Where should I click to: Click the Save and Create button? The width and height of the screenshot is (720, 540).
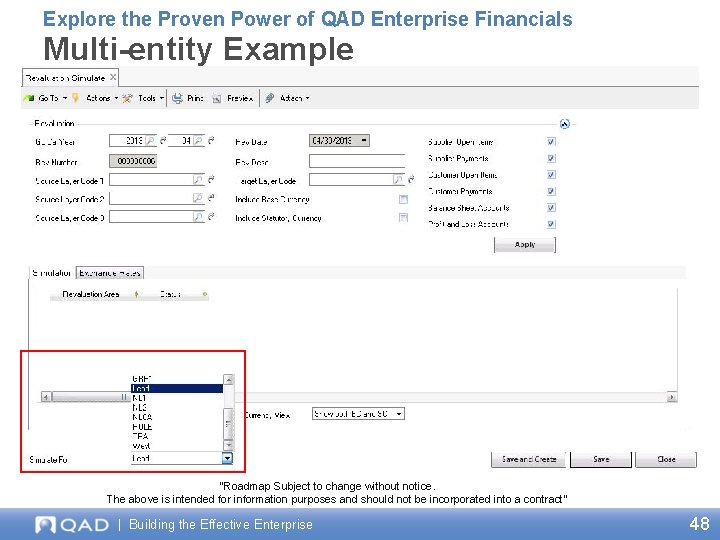pos(529,459)
